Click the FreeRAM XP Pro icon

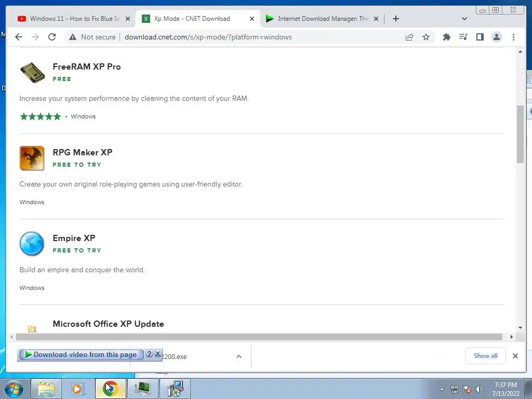point(32,73)
